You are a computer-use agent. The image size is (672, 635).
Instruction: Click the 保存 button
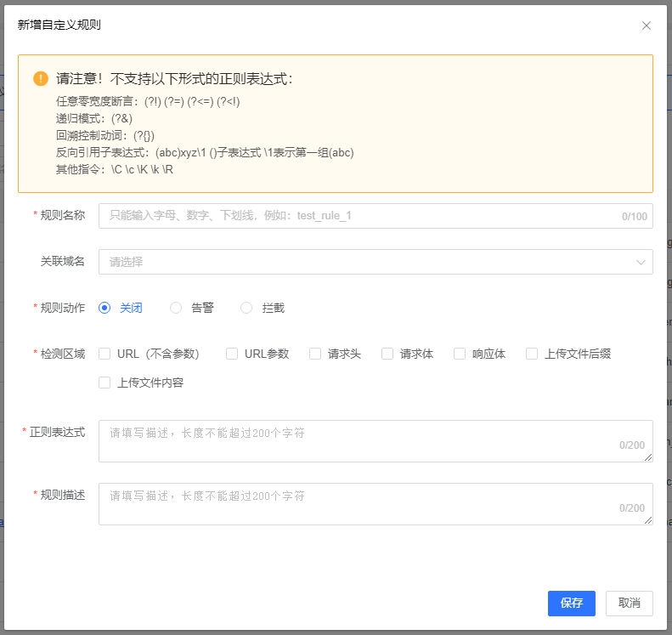[x=571, y=604]
